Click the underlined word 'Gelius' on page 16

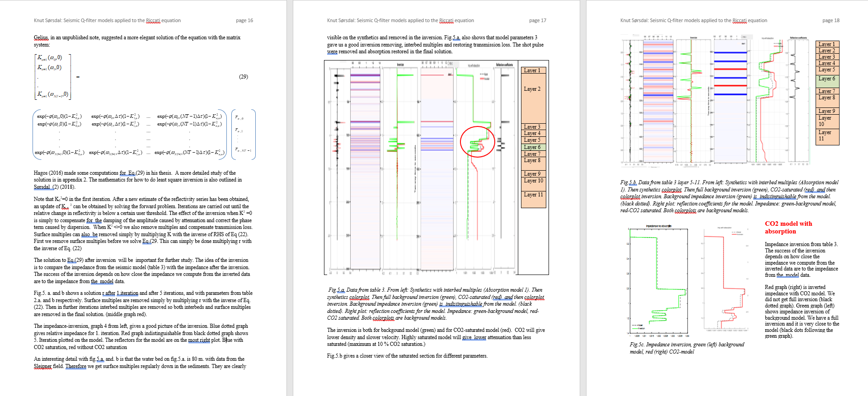[41, 37]
